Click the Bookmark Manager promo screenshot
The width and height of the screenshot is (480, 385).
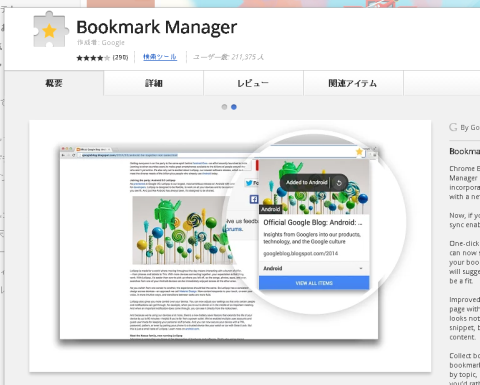(230, 246)
